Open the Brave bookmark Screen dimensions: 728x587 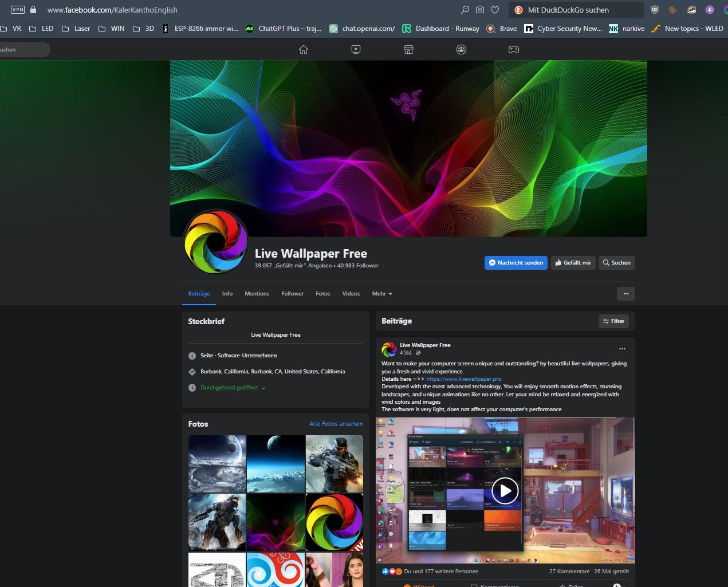[502, 28]
